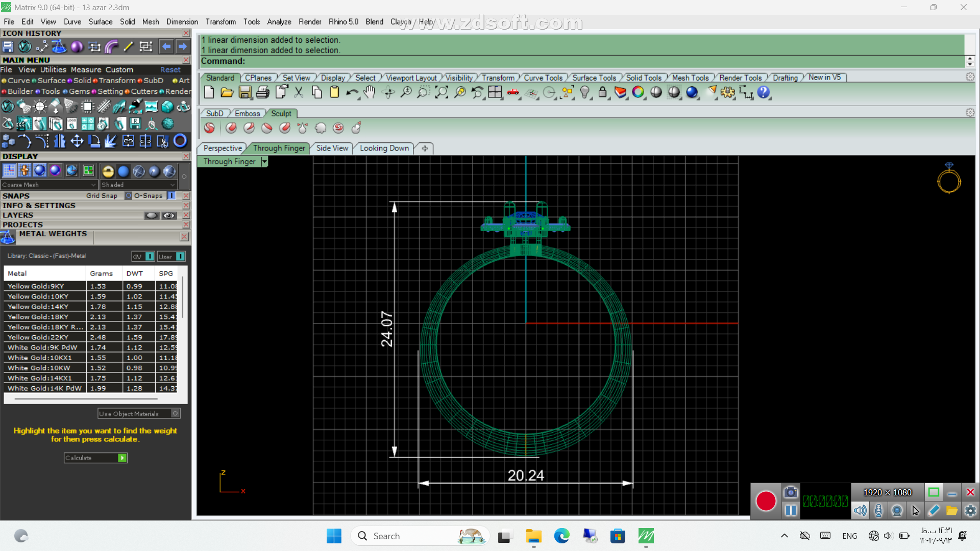Open the four-viewport layout icon
980x551 pixels.
(495, 92)
